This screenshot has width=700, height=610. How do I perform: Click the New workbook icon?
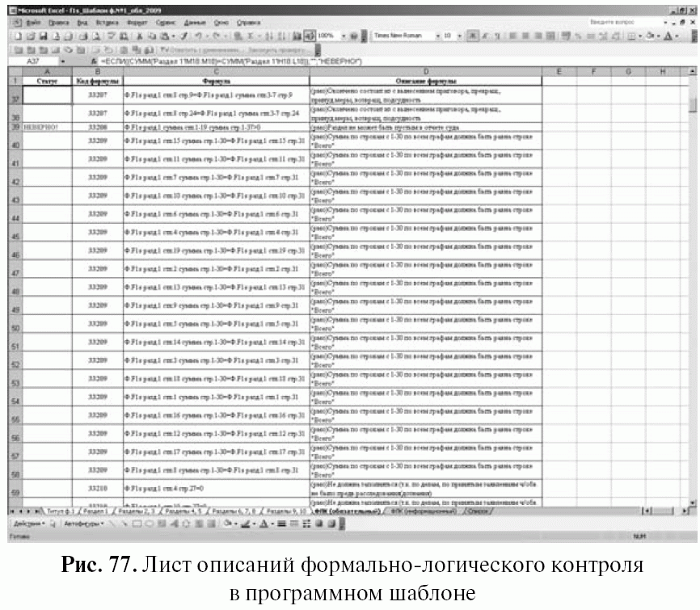18,36
